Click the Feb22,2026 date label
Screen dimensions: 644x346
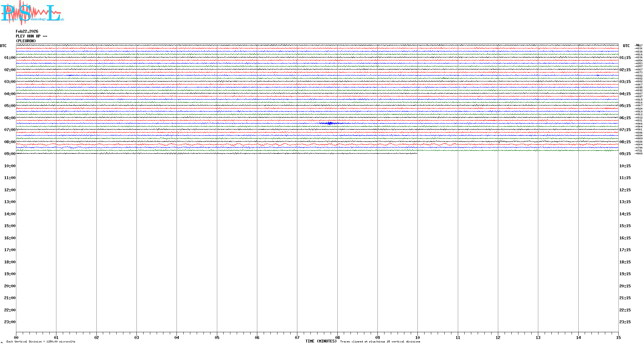pyautogui.click(x=27, y=31)
